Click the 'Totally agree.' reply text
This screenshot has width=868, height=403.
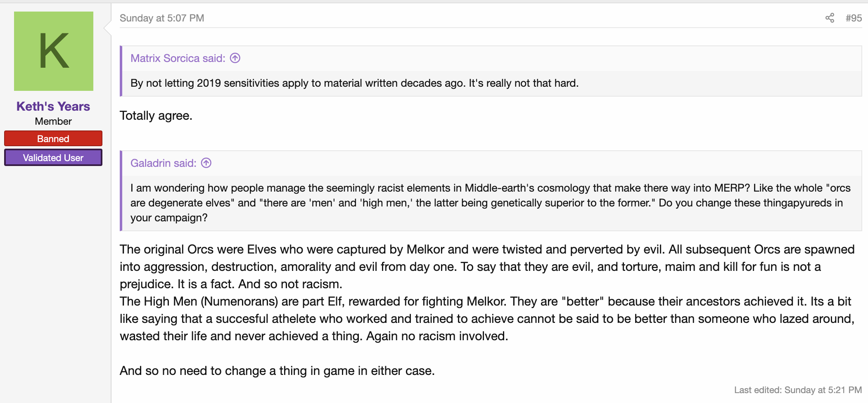pos(156,116)
